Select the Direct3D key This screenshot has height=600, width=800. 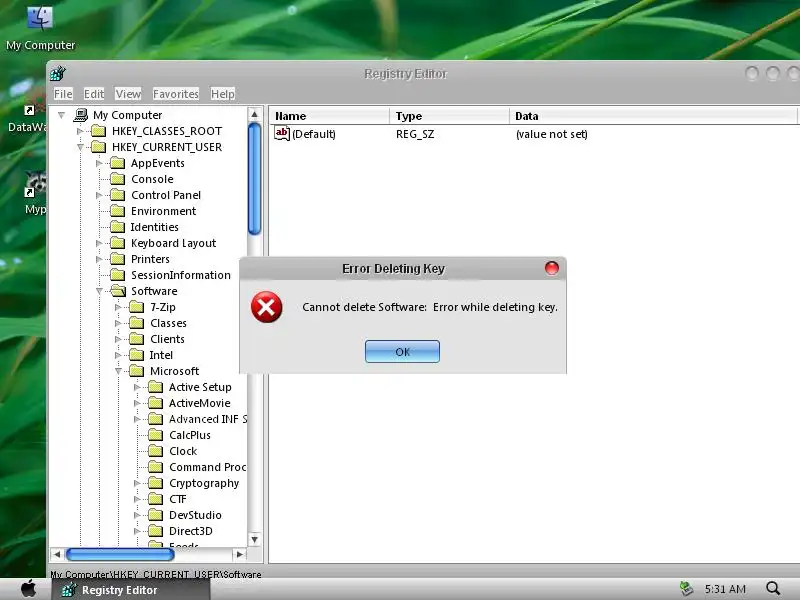point(190,531)
